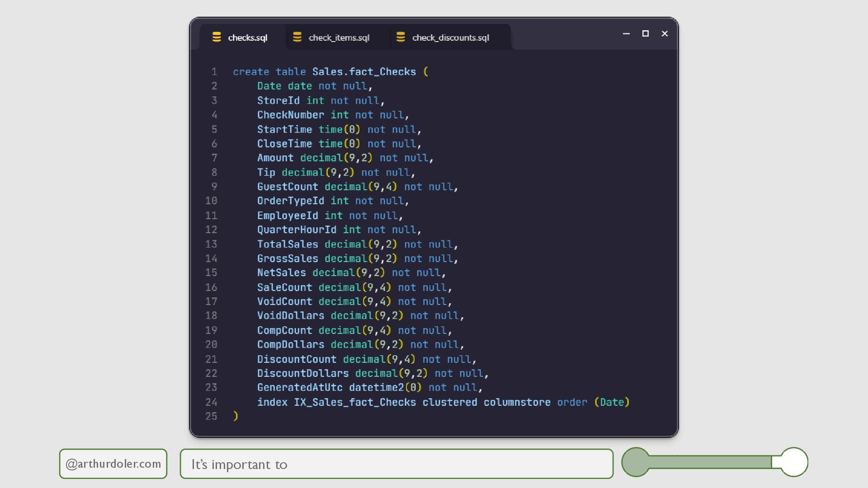Minimize the code editor window
This screenshot has height=488, width=868.
(x=626, y=33)
